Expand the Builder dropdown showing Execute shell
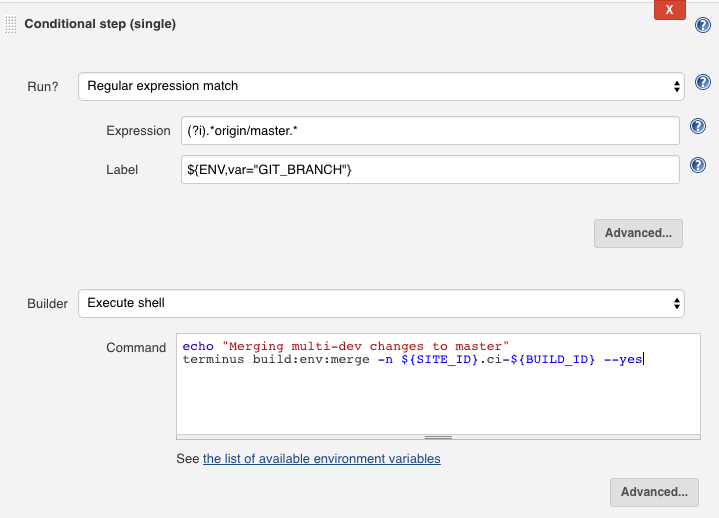The width and height of the screenshot is (719, 518). coord(381,302)
